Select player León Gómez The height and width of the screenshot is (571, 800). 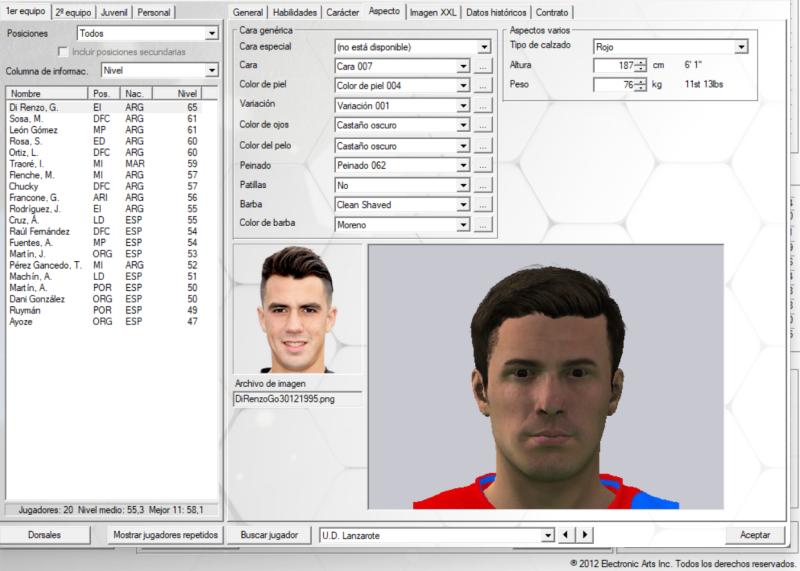pos(104,130)
